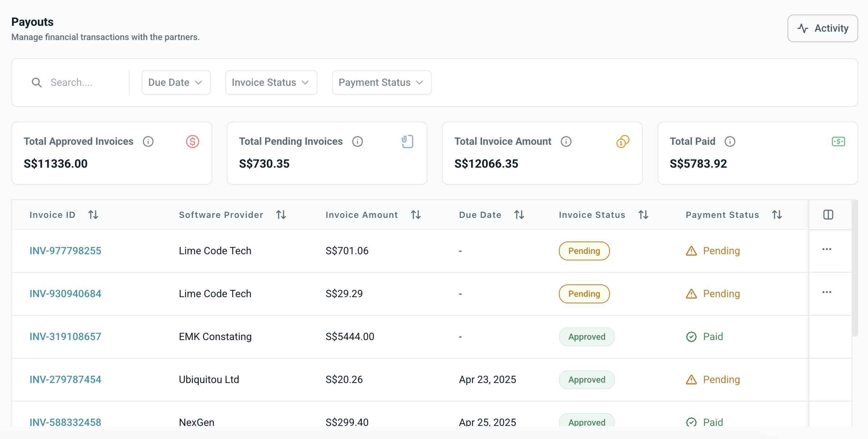The image size is (868, 439).
Task: Sort table by Due Date arrows
Action: (519, 215)
